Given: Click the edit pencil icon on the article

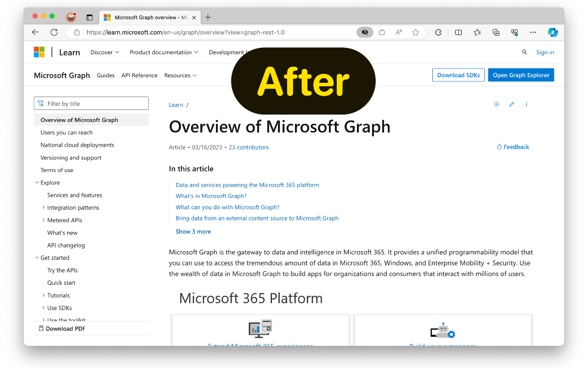Looking at the screenshot, I should (511, 104).
